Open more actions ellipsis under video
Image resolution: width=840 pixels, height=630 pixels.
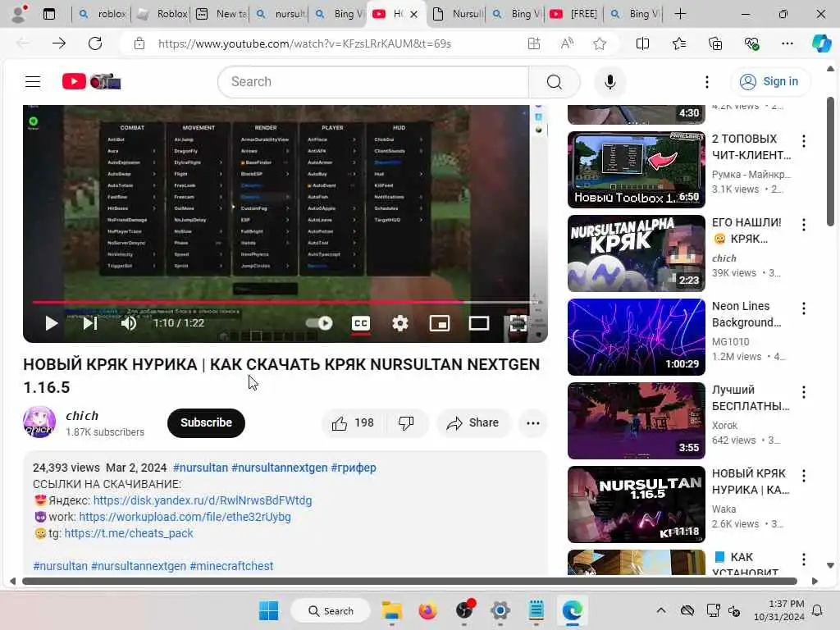[x=533, y=423]
